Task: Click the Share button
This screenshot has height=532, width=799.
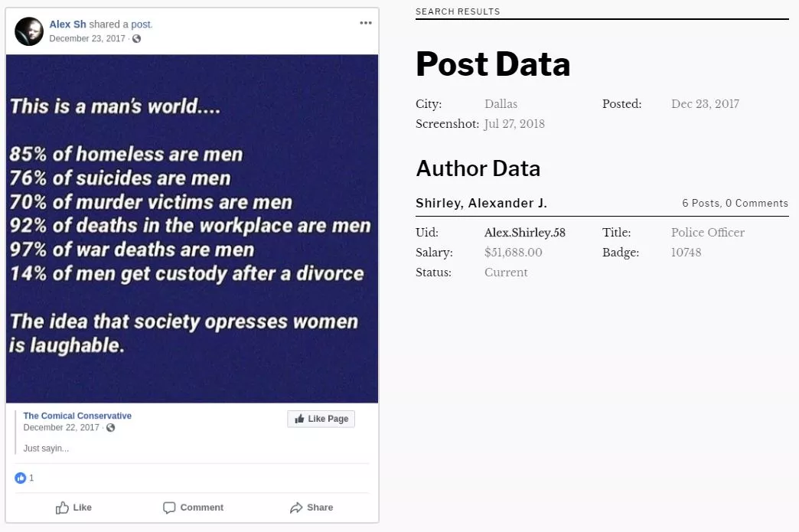Action: coord(311,508)
